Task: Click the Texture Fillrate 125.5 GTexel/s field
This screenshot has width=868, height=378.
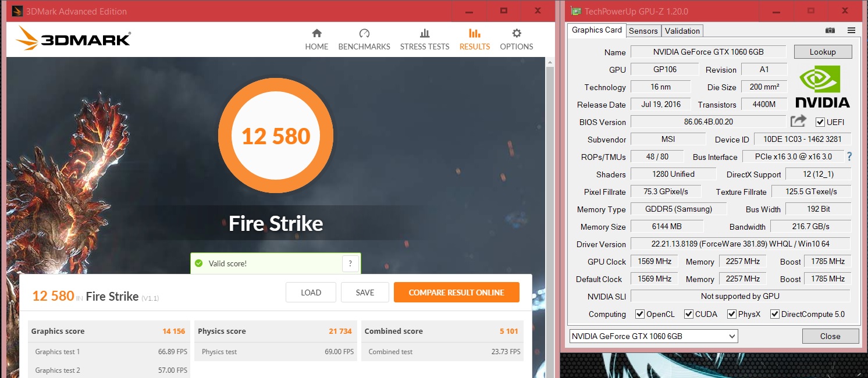Action: 811,191
